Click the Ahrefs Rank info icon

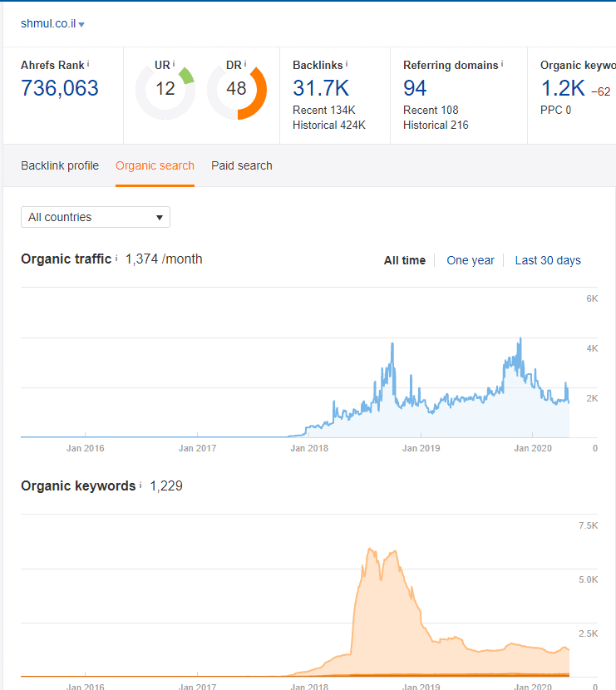[88, 64]
